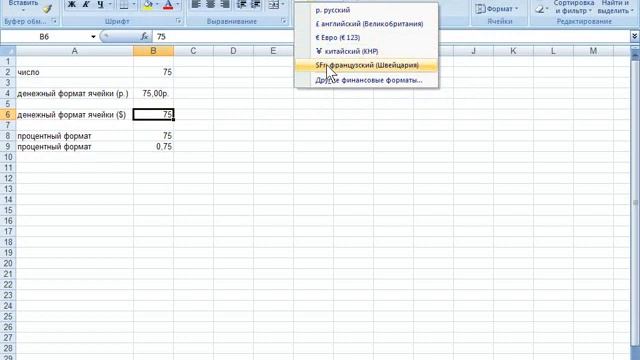Click 'процентный формат' cell in row 8
The height and width of the screenshot is (360, 640).
click(x=74, y=136)
